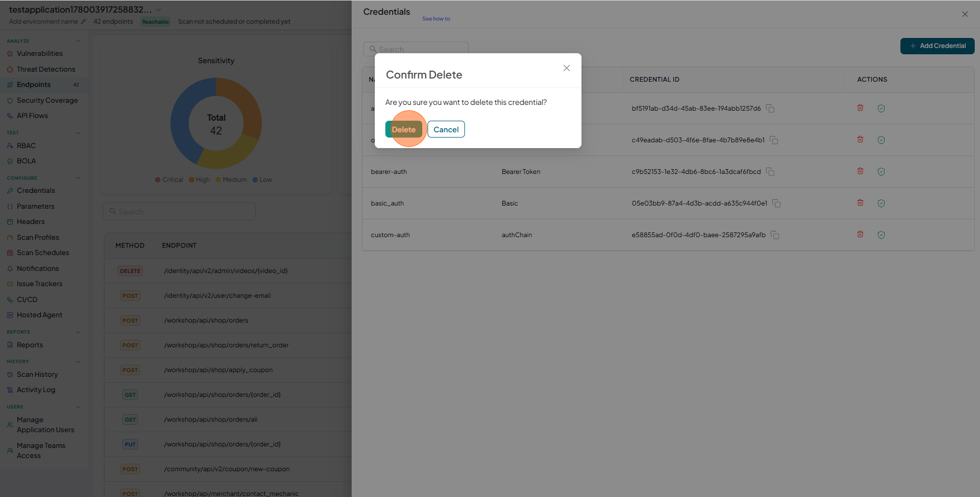980x497 pixels.
Task: Open Activity Log page
Action: coord(36,389)
